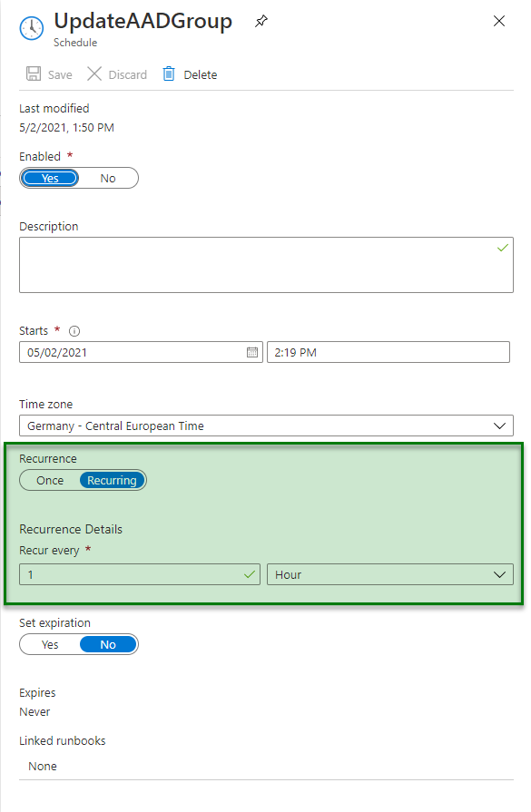Click the Delete trash can icon
The image size is (531, 812).
click(169, 73)
